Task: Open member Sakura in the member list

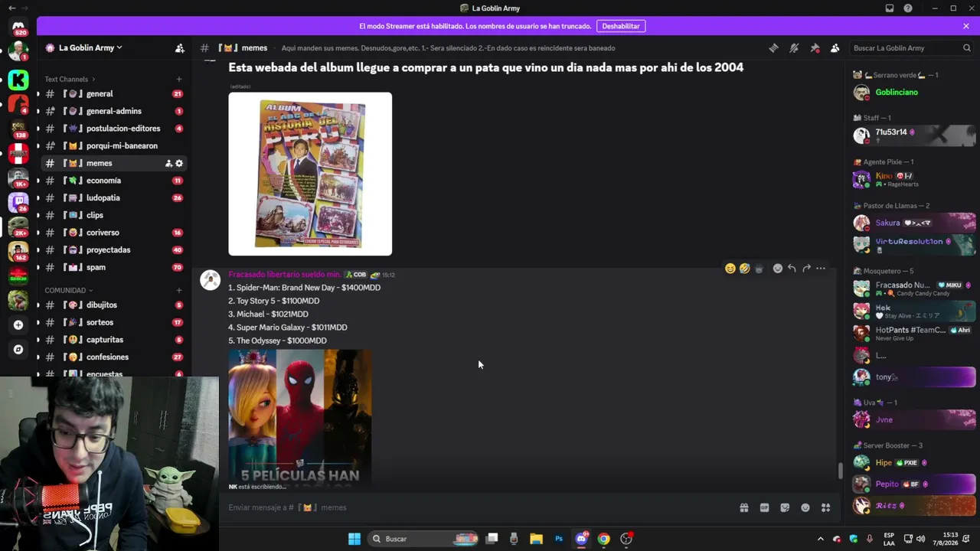Action: pos(914,223)
